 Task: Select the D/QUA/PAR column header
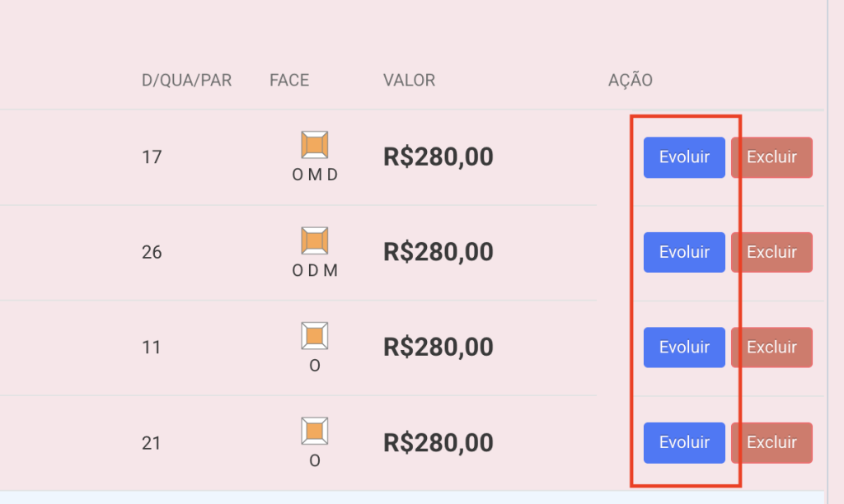(186, 80)
